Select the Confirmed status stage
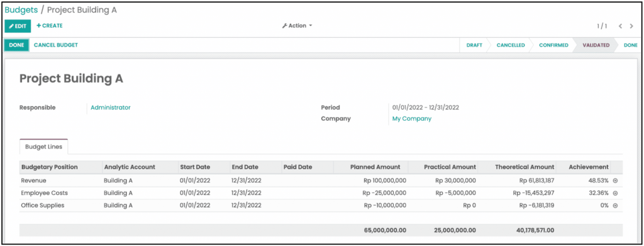The image size is (644, 246). tap(553, 45)
